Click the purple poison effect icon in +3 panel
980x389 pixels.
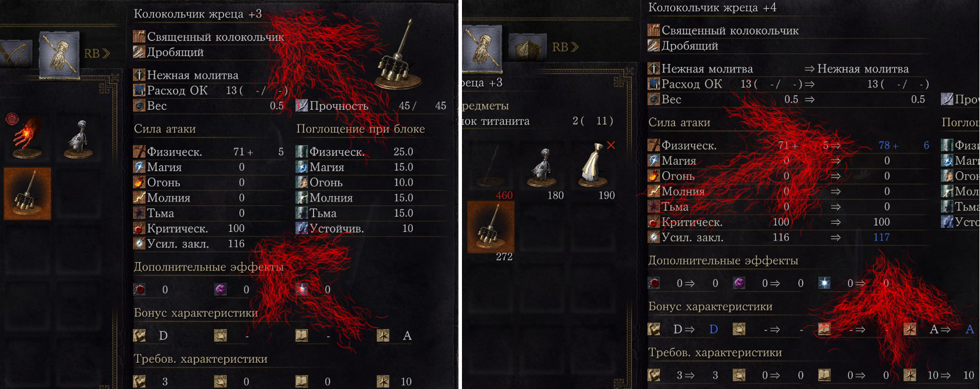click(220, 289)
